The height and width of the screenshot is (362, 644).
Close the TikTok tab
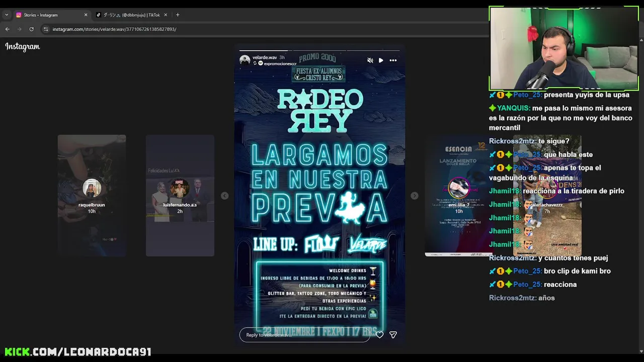coord(166,15)
